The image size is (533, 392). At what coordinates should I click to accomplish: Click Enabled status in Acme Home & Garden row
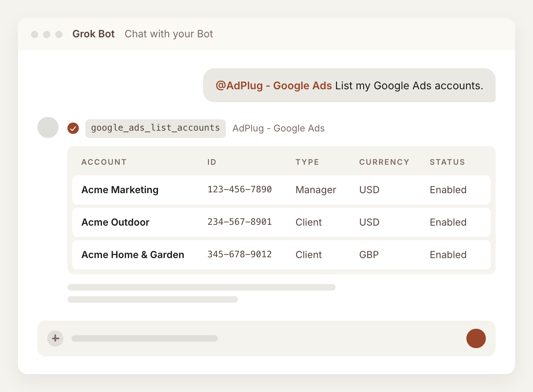click(448, 255)
